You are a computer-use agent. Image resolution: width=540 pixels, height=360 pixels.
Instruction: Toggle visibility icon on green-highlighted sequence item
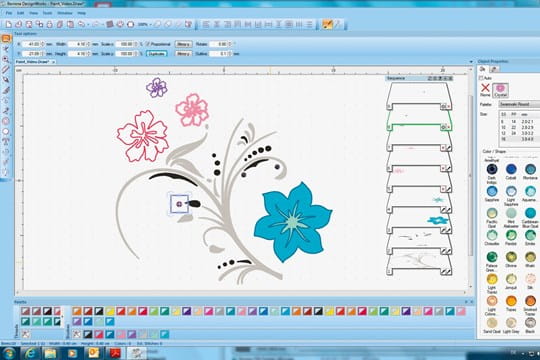tap(444, 127)
